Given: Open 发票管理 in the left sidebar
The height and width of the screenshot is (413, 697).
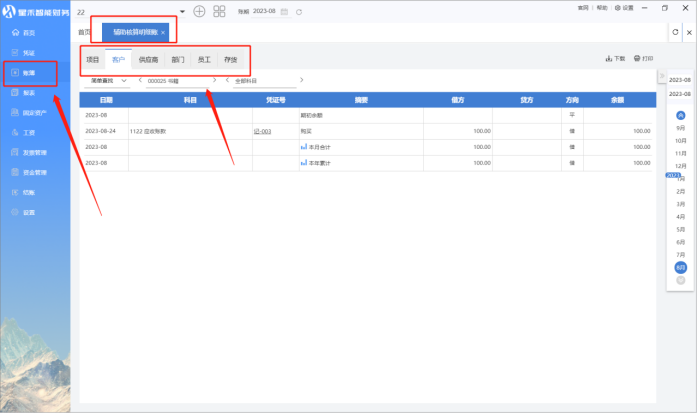Looking at the screenshot, I should click(x=34, y=152).
